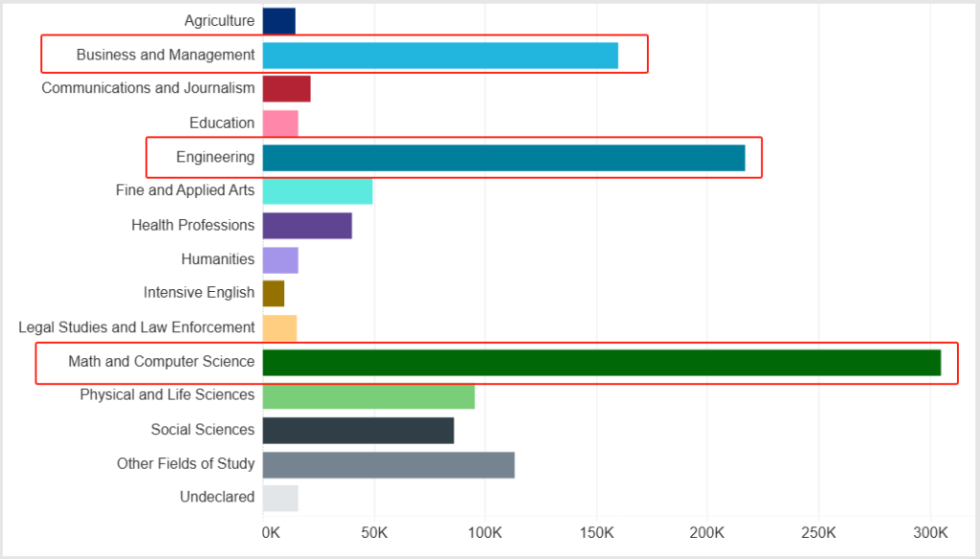The height and width of the screenshot is (559, 980).
Task: Click the dark Social Sciences bar
Action: pos(358,431)
